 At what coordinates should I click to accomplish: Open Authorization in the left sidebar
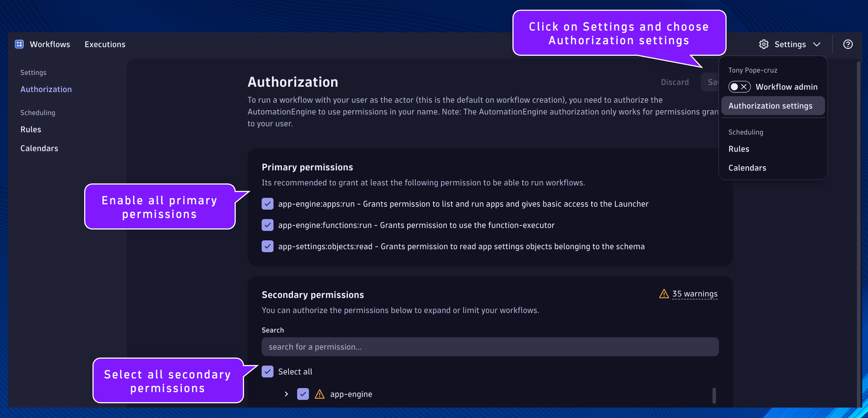pos(46,89)
